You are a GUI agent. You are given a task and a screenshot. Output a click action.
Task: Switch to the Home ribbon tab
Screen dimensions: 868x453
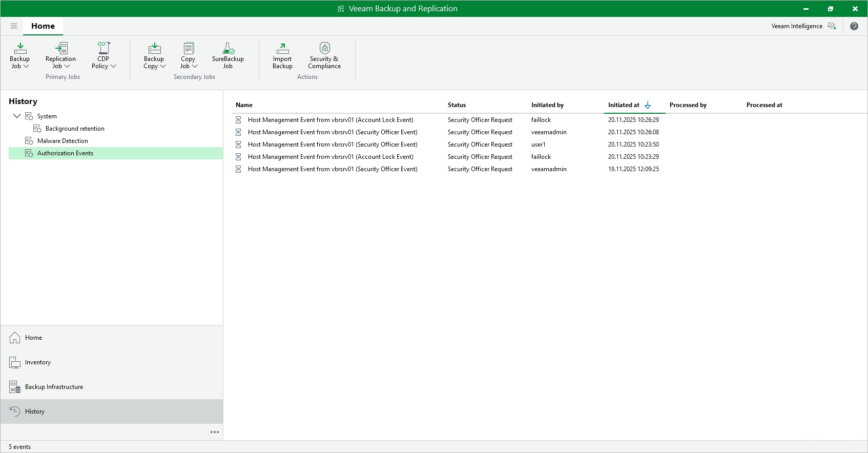pos(43,26)
